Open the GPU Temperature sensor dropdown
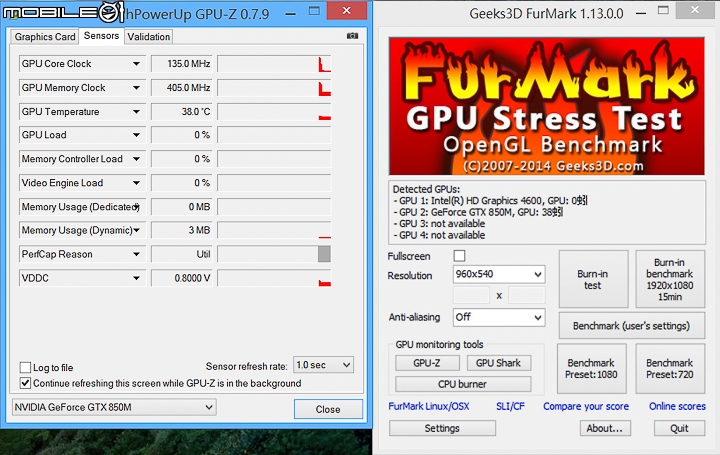This screenshot has height=455, width=720. click(136, 112)
